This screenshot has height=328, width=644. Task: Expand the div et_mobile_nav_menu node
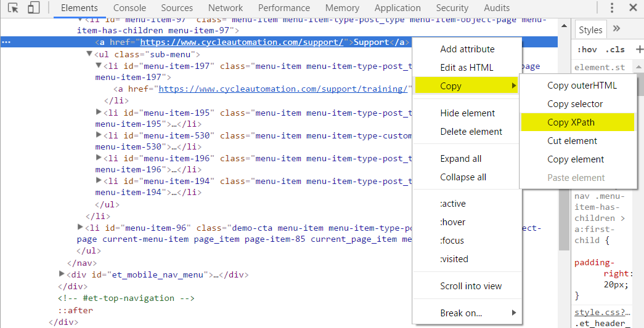click(62, 273)
